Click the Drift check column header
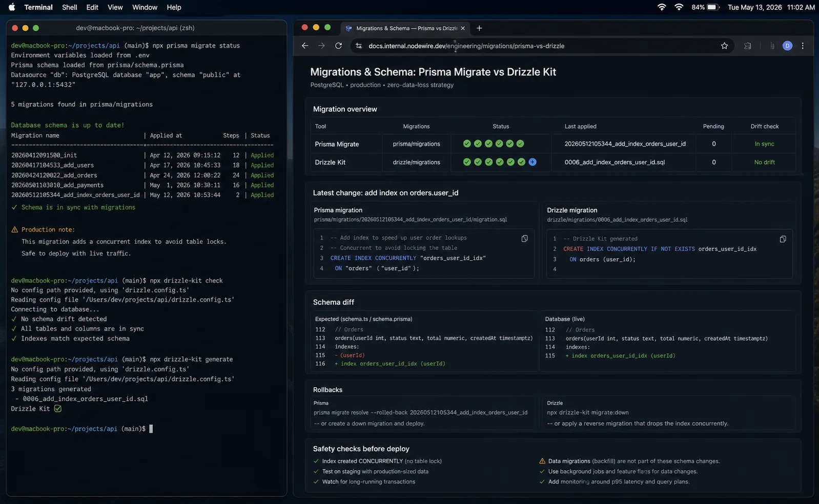 click(764, 127)
